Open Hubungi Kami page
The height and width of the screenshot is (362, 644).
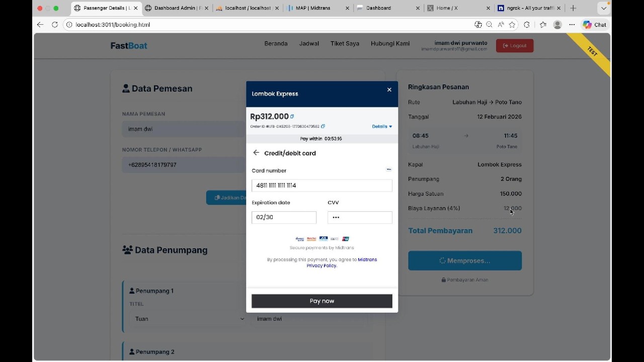[390, 44]
